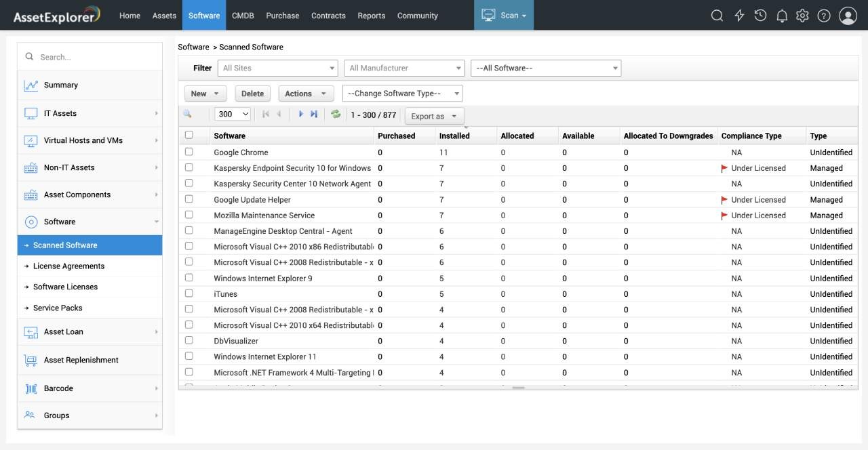Screen dimensions: 868x450
Task: Check Windows Internet Explorer 9 checkbox
Action: click(x=189, y=278)
